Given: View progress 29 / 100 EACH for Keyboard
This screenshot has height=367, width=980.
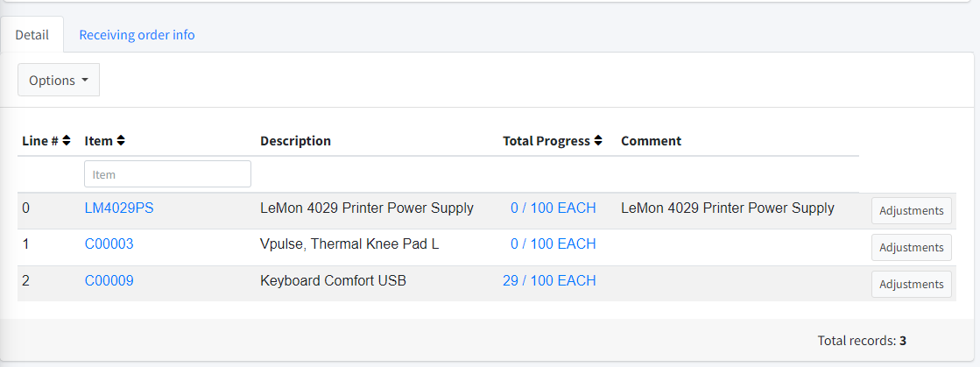Looking at the screenshot, I should [549, 281].
